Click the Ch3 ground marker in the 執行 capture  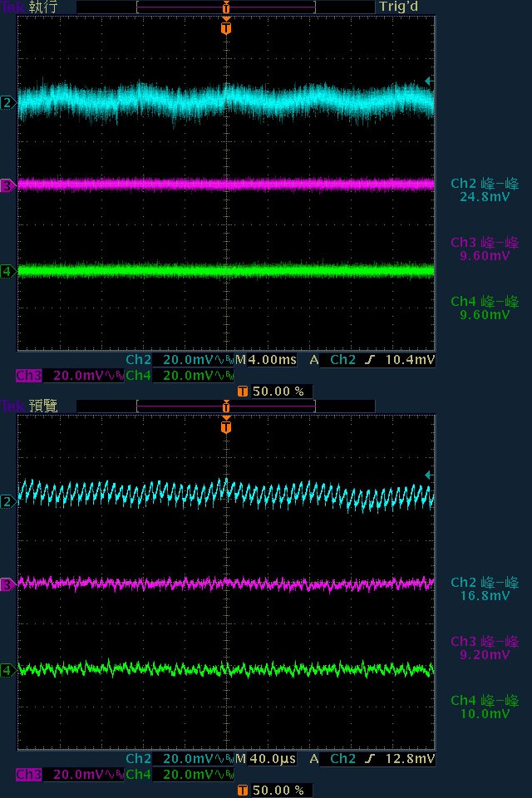tap(7, 185)
